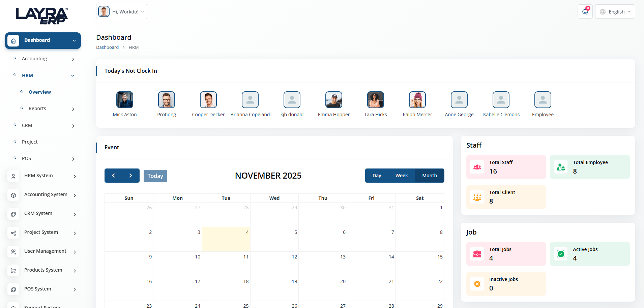Click the Dashboard home icon

pos(13,41)
